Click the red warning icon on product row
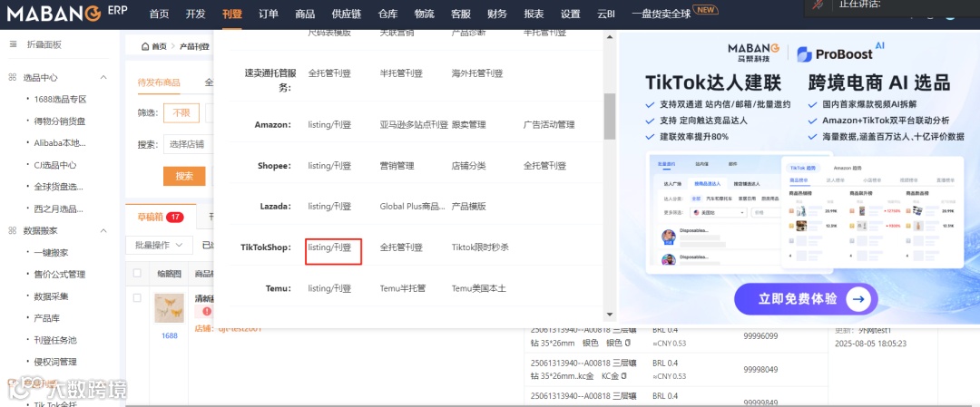 [x=206, y=311]
